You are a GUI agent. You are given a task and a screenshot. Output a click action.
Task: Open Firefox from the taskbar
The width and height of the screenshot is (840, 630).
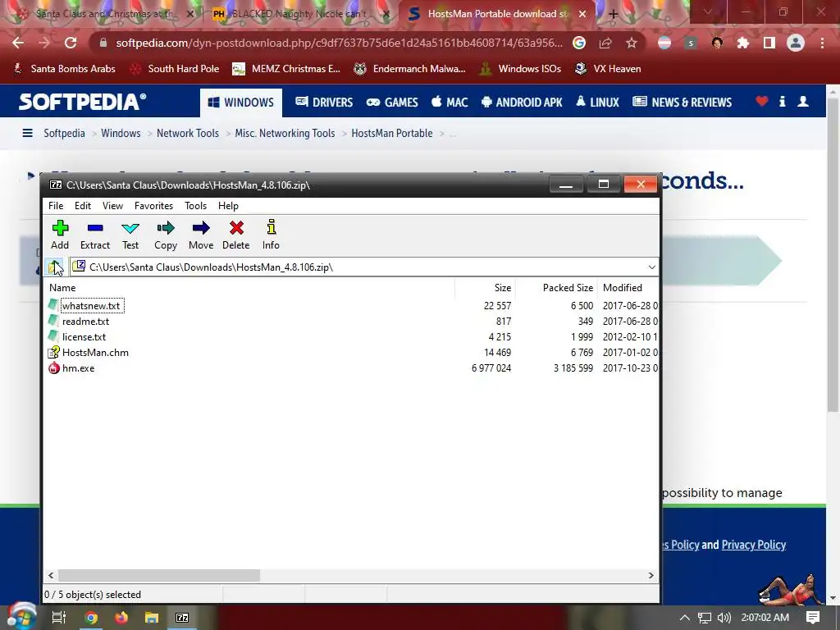(121, 618)
